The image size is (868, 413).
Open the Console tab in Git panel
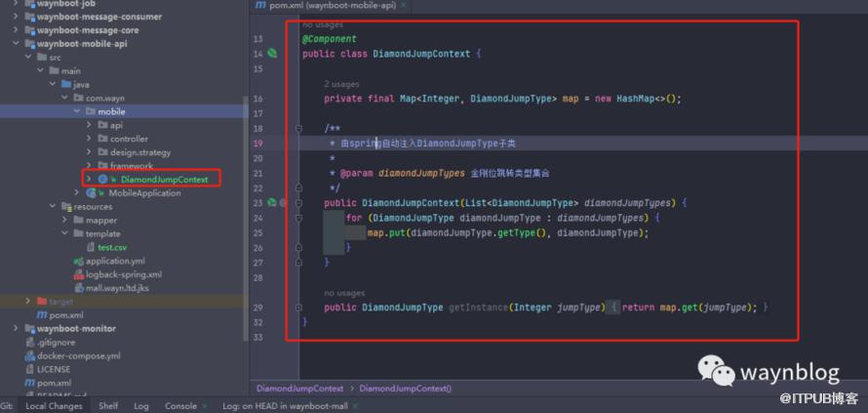pos(180,405)
